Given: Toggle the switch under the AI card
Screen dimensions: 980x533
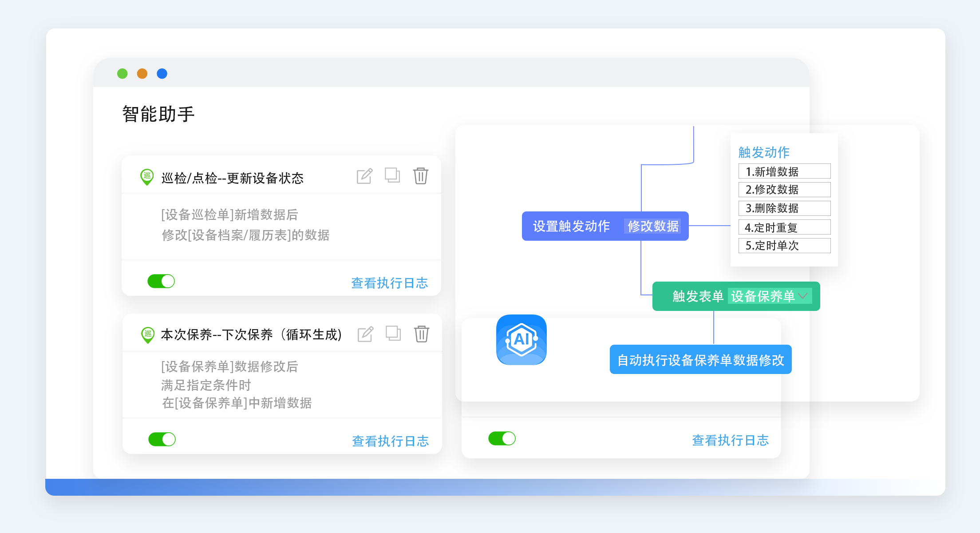Looking at the screenshot, I should coord(502,438).
